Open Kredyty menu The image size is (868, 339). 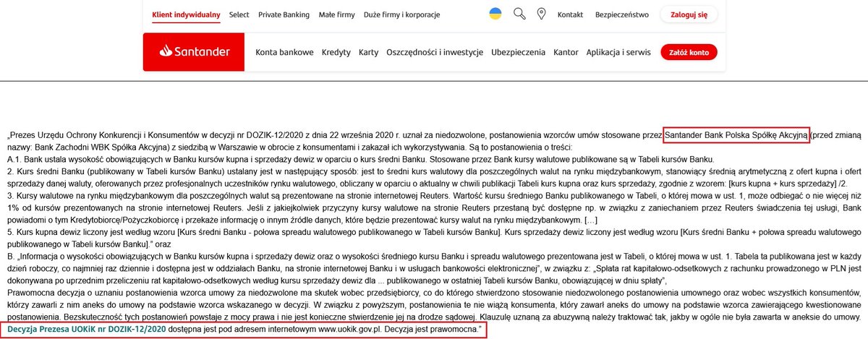click(x=336, y=52)
